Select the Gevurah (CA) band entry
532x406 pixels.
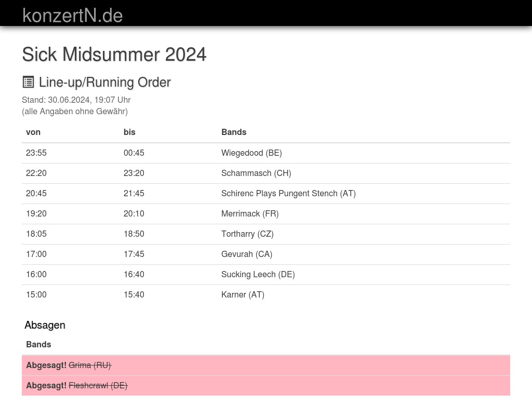[x=247, y=254]
